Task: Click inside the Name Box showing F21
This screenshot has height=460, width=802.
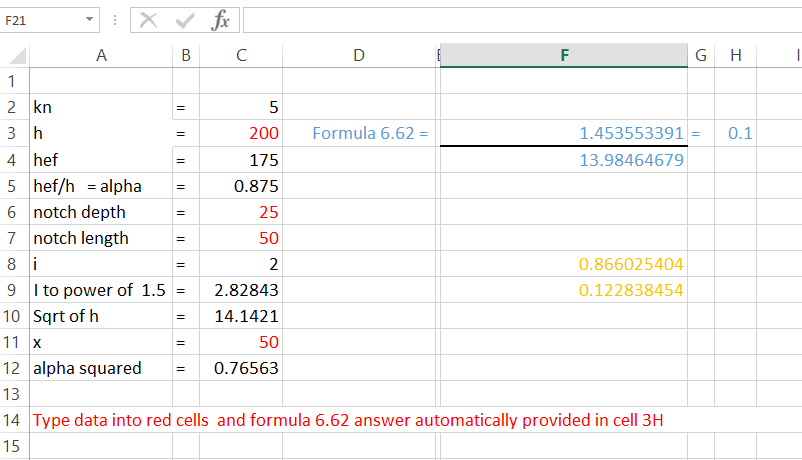Action: [40, 20]
